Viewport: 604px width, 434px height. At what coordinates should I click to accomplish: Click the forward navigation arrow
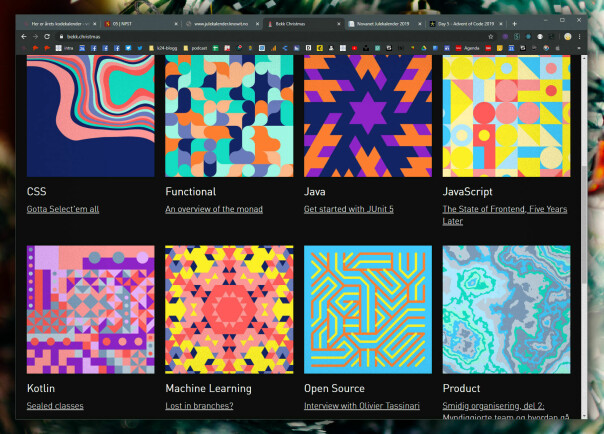35,37
